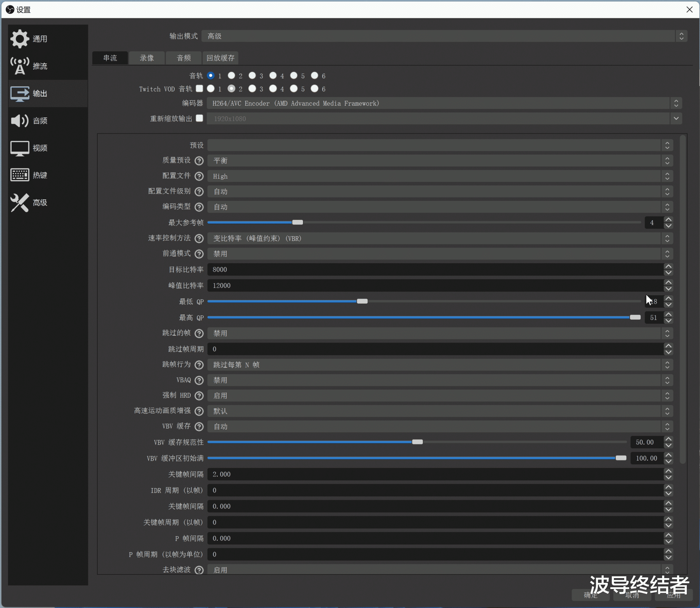Click the 最大参考帧 slider handle
The image size is (700, 608).
(297, 222)
